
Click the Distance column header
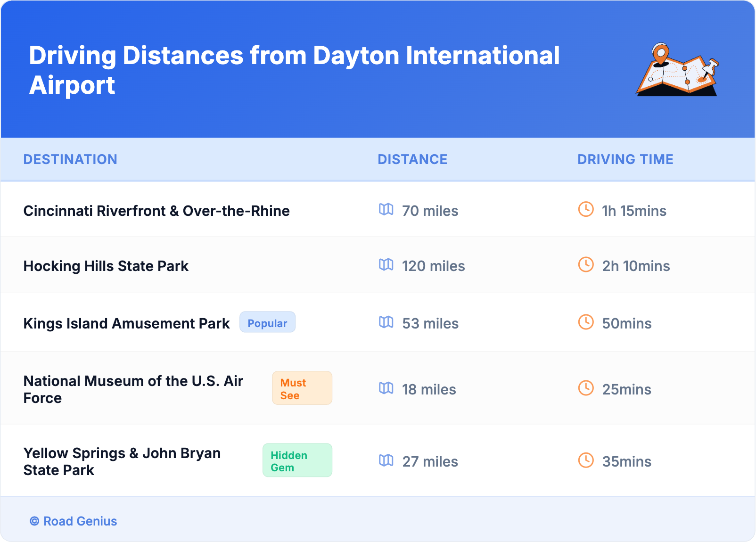click(x=412, y=159)
